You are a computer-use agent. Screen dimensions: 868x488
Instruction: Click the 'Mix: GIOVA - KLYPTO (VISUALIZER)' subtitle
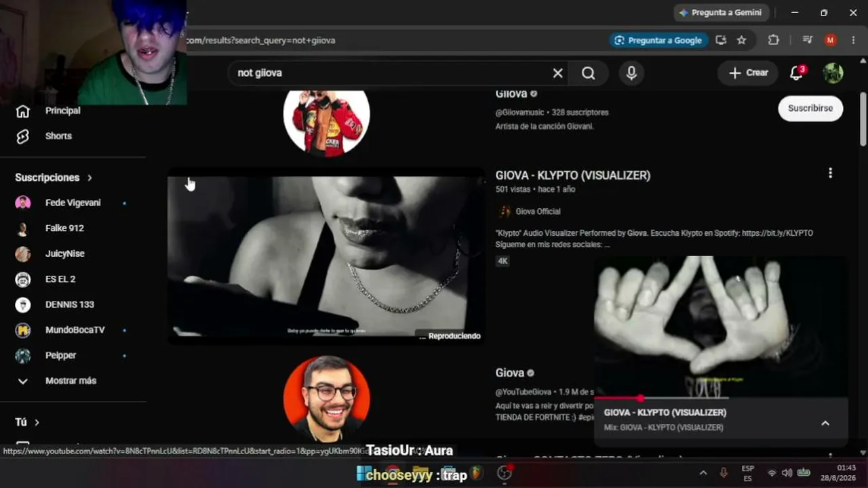point(664,428)
